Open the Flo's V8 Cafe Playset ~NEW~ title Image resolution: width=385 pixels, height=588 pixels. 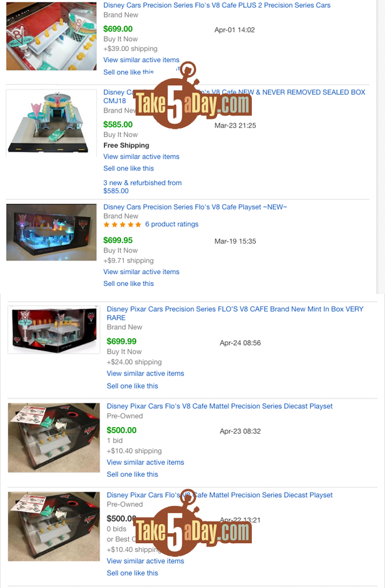(195, 207)
